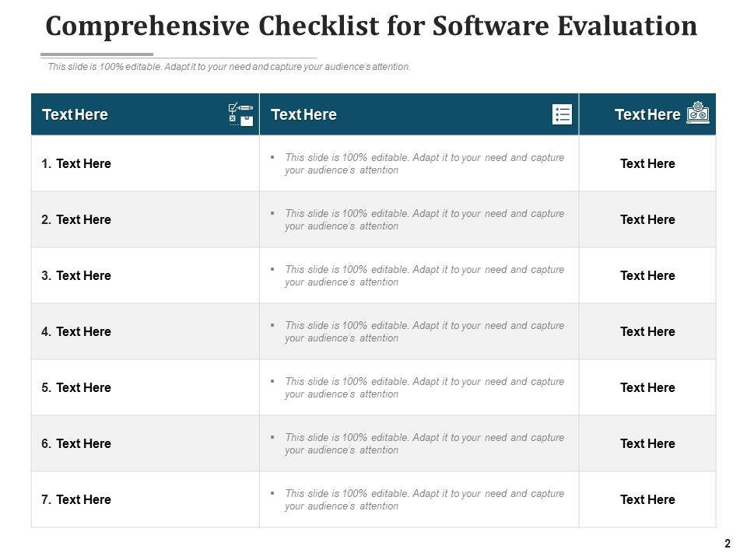Click the subtitle text below the title

point(229,67)
